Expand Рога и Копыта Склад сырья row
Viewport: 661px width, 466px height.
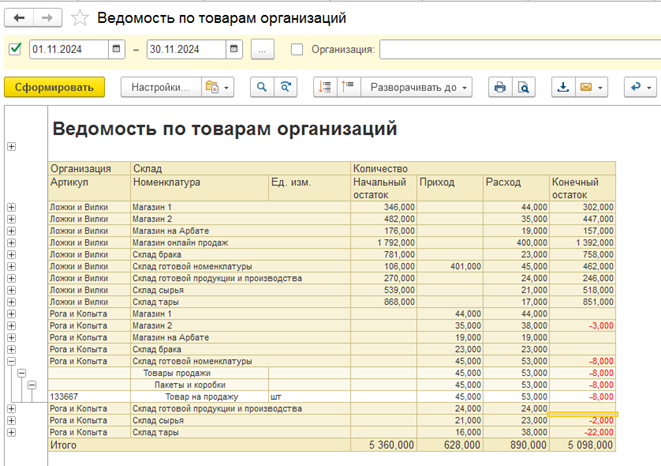tap(11, 420)
